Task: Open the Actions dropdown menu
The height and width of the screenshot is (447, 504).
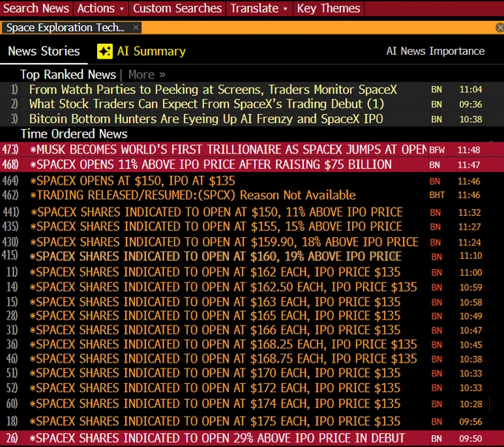Action: pos(101,8)
